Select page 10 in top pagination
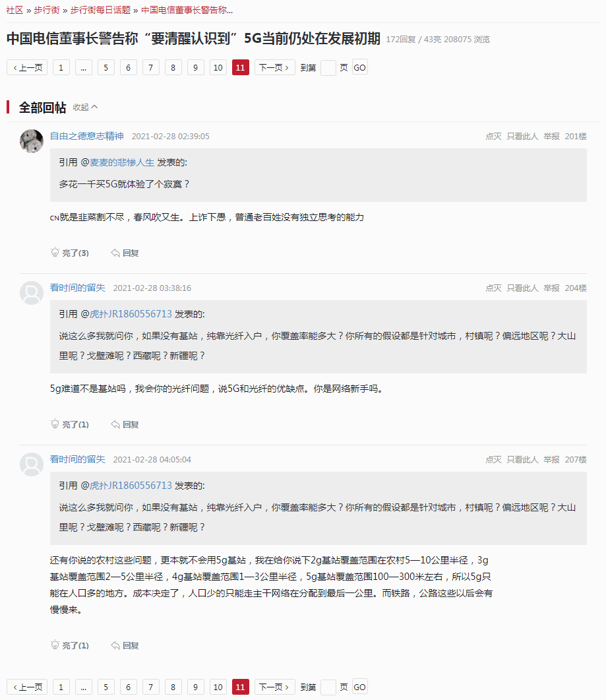The image size is (606, 700). click(x=218, y=68)
